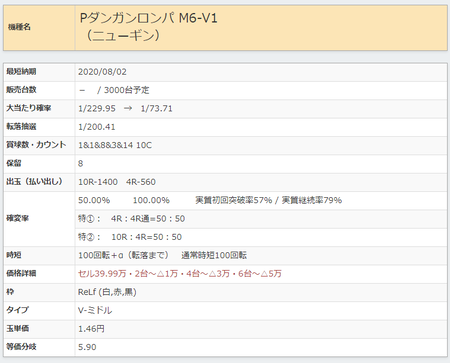Select the reserve value '8'

point(80,164)
